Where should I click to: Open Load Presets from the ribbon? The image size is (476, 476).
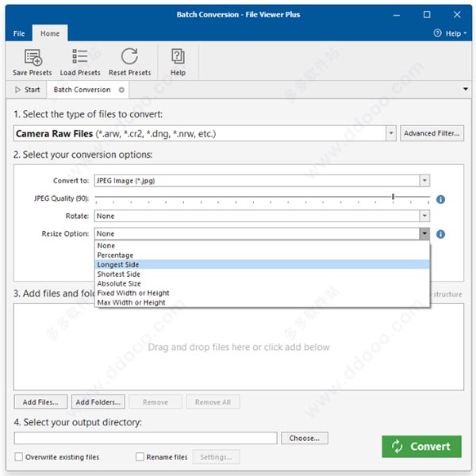point(80,62)
